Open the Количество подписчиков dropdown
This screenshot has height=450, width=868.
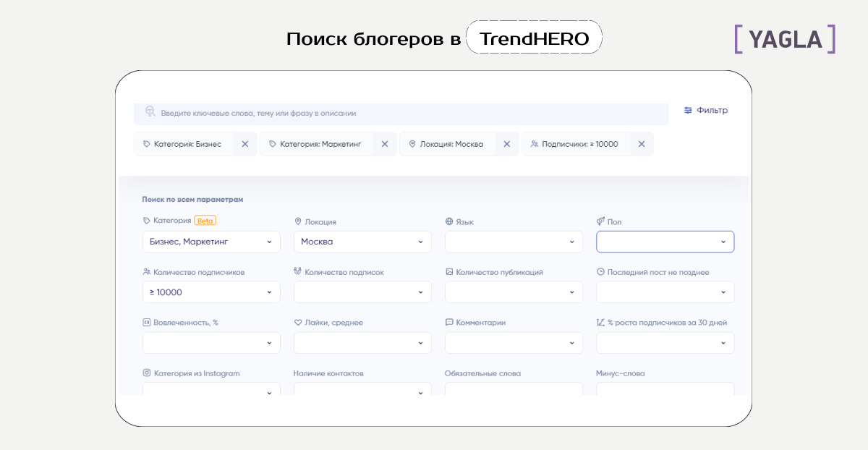tap(211, 292)
